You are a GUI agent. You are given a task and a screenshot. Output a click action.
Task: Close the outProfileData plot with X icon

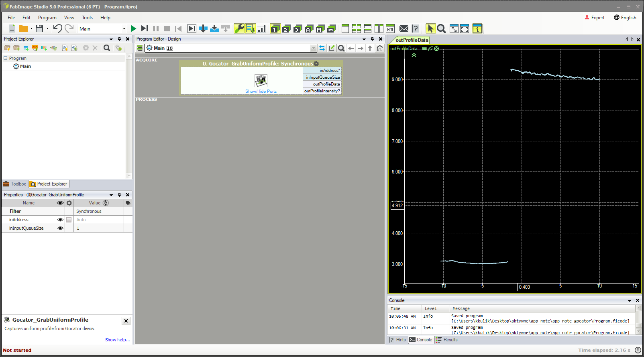pos(436,49)
